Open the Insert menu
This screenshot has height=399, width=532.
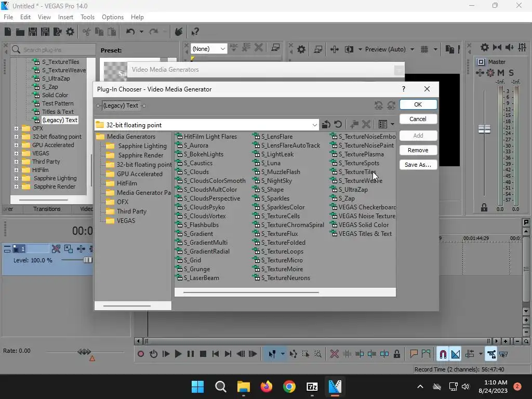pos(65,17)
